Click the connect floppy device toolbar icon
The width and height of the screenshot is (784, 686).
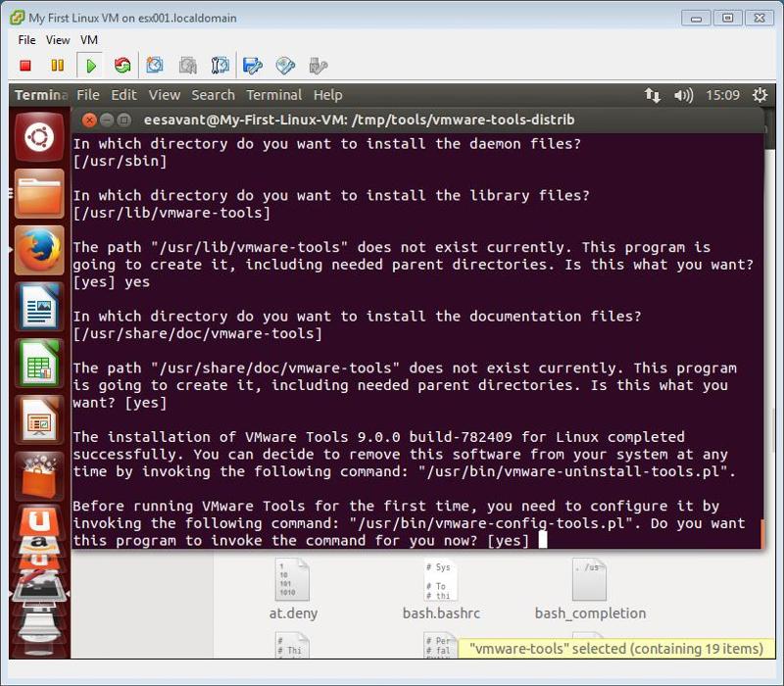point(253,66)
